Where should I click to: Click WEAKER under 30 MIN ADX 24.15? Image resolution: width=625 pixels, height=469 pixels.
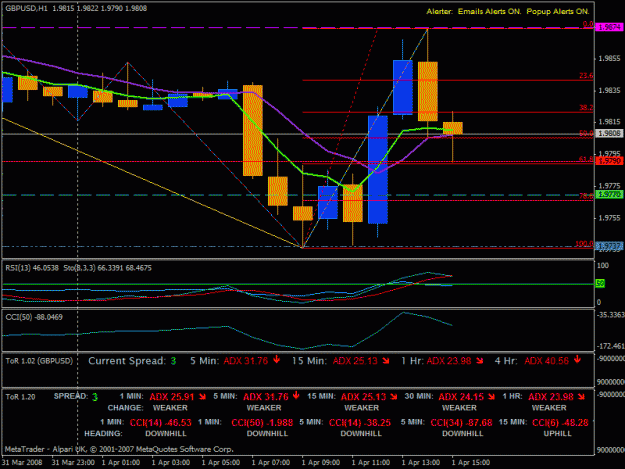click(459, 408)
